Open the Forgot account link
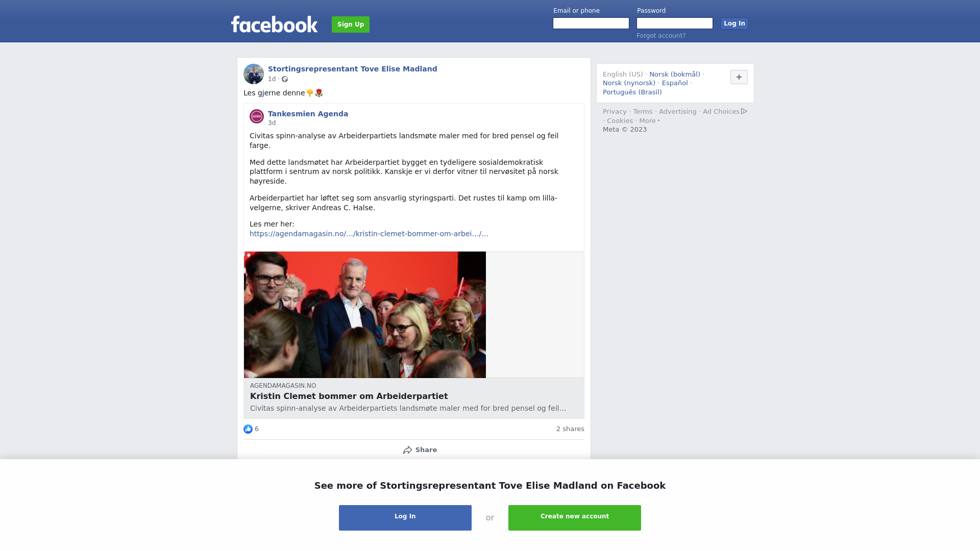Screen dimensions: 980x551 [x=661, y=36]
